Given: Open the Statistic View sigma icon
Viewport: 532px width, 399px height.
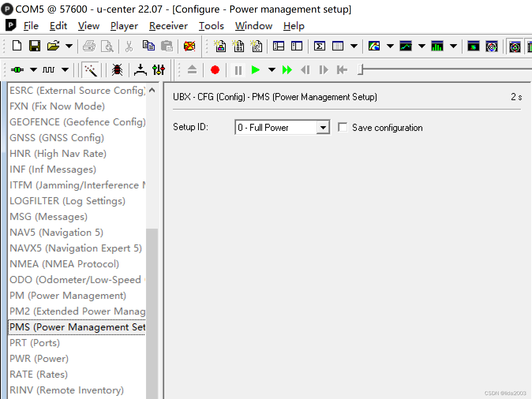Looking at the screenshot, I should tap(320, 46).
